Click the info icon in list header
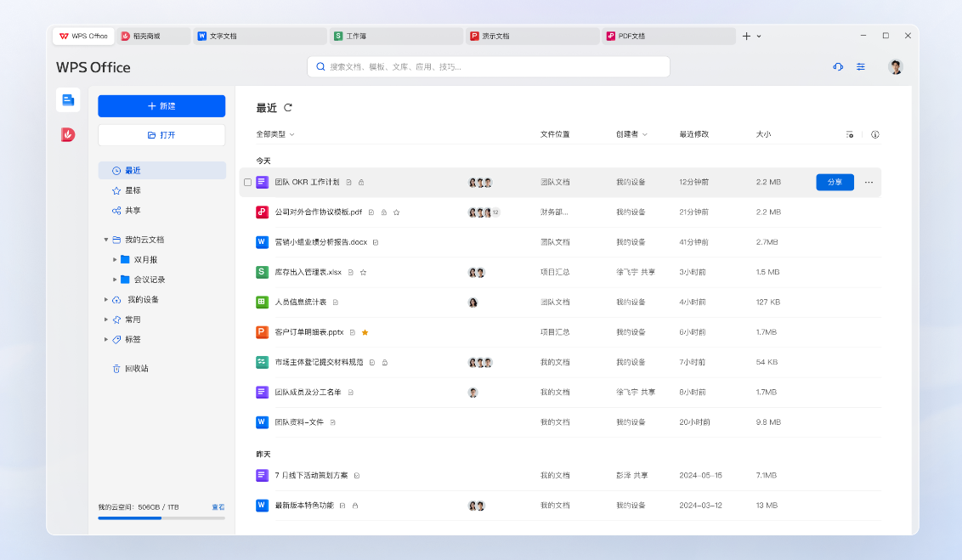This screenshot has width=962, height=560. tap(875, 134)
